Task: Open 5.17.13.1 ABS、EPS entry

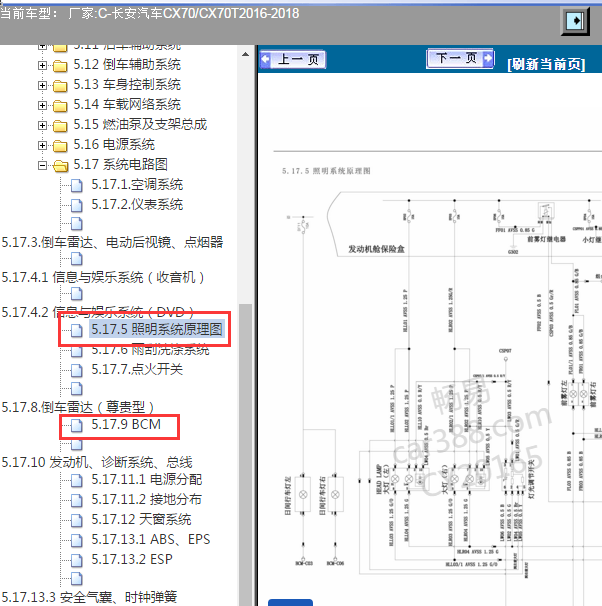Action: click(x=150, y=540)
